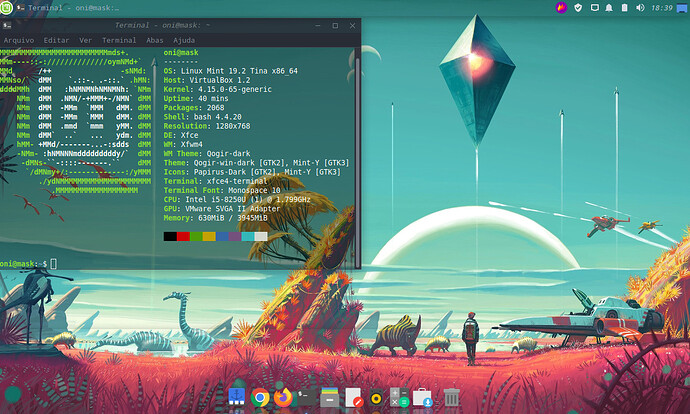Open the yellow speaker music player dock icon

[x=376, y=399]
